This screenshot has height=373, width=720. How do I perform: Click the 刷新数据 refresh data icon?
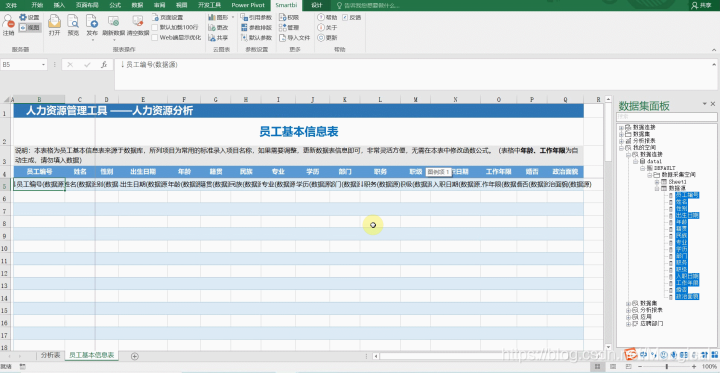tap(113, 22)
